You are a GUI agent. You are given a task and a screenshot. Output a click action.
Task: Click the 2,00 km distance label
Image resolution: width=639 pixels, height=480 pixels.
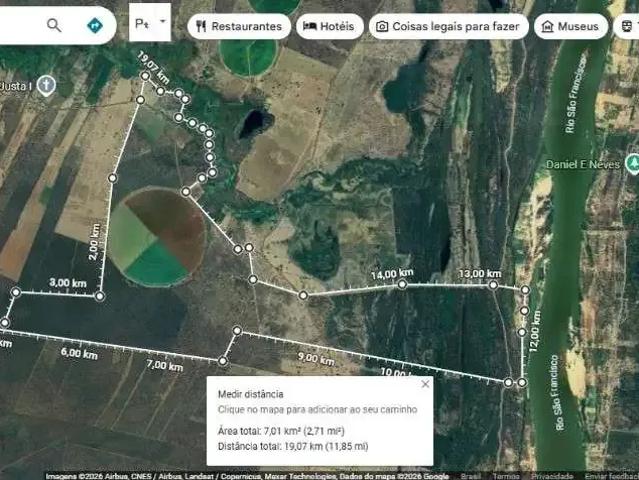click(94, 242)
